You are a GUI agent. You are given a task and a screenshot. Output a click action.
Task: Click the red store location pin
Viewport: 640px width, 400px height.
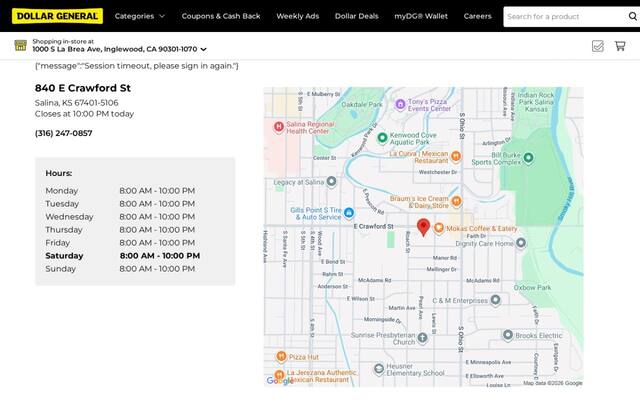click(x=423, y=227)
